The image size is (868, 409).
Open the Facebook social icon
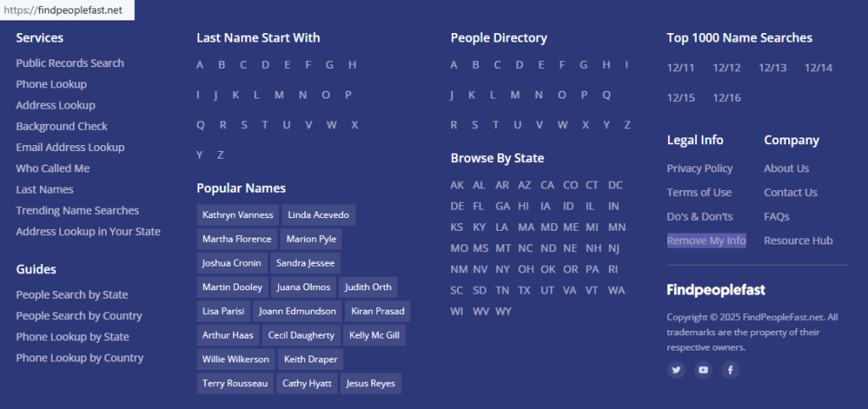[730, 370]
